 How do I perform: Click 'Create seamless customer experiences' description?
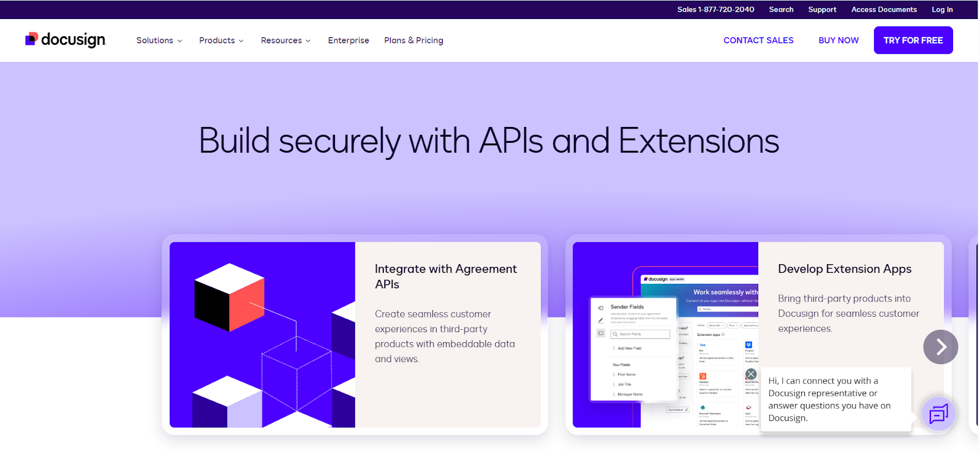(x=445, y=337)
